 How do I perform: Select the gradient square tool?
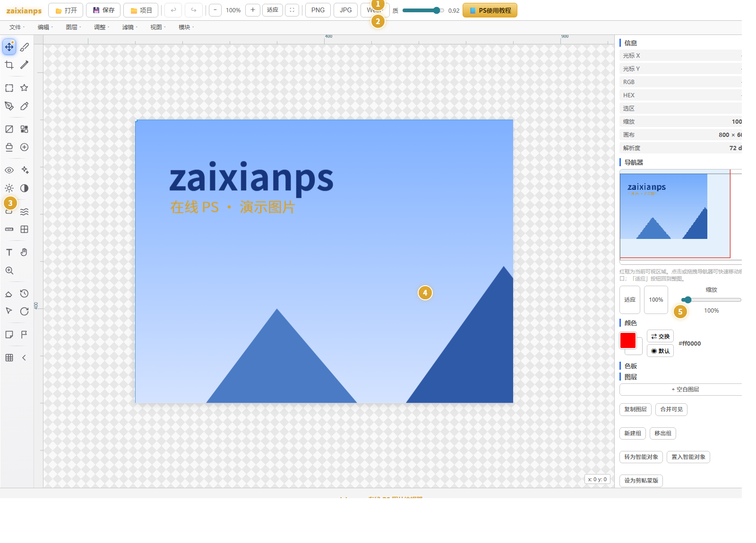click(x=9, y=129)
